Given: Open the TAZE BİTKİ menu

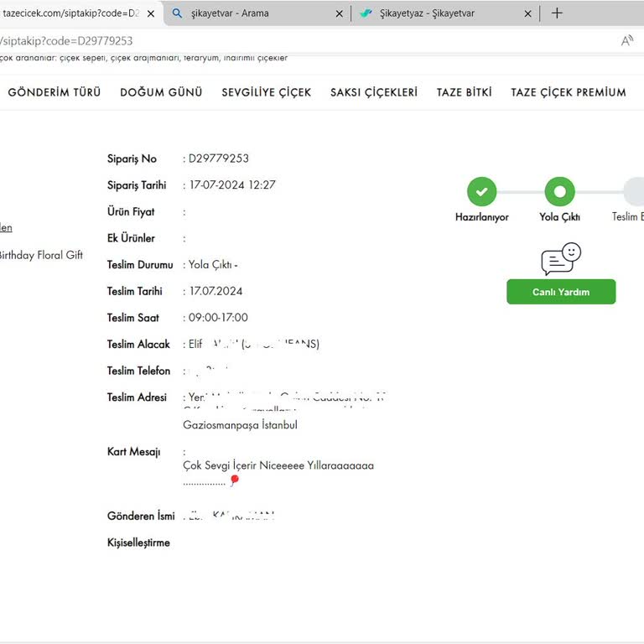Looking at the screenshot, I should (464, 92).
